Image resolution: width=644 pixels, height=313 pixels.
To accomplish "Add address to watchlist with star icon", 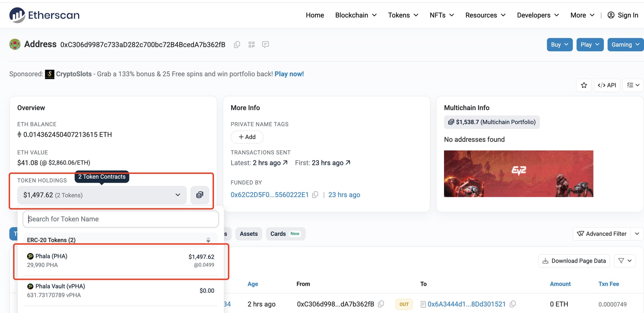I will (x=584, y=85).
